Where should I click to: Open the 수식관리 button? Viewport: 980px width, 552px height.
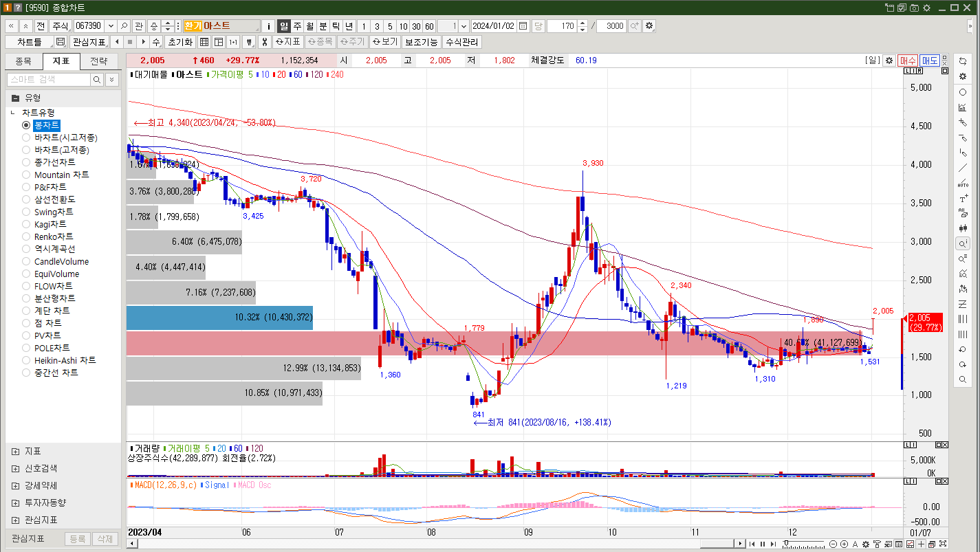(461, 42)
